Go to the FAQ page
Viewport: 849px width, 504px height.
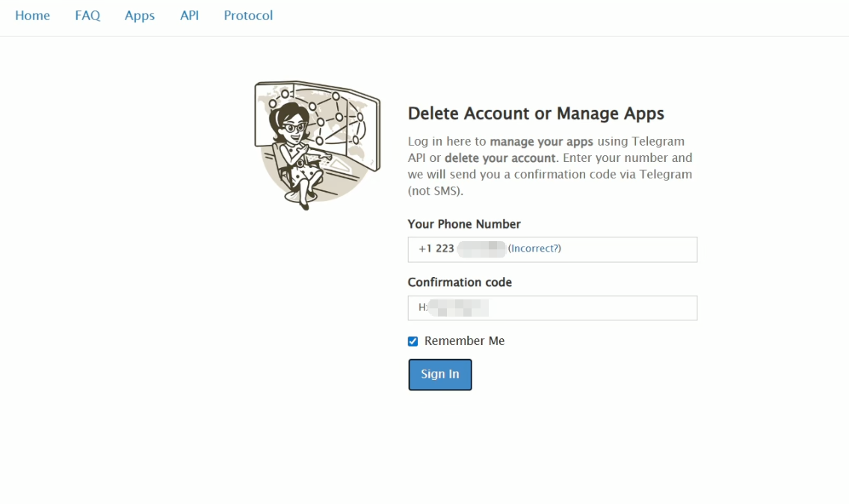[x=87, y=16]
